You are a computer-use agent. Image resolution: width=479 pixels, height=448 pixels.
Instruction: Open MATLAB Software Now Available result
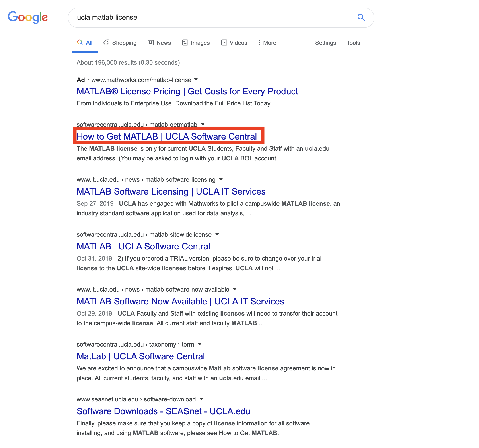point(180,301)
